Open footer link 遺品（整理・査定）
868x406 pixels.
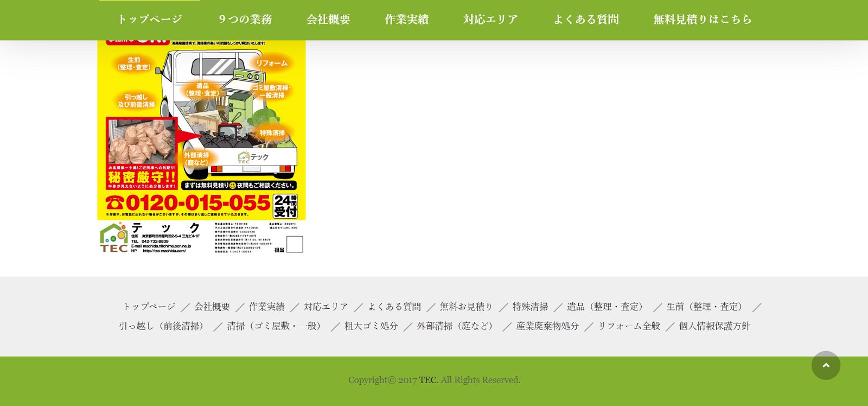click(607, 307)
